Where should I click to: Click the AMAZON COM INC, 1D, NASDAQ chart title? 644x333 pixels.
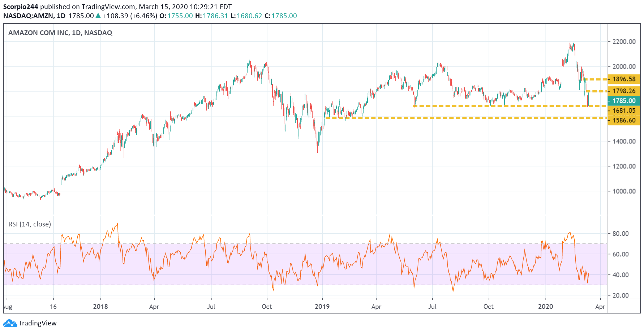(x=60, y=33)
